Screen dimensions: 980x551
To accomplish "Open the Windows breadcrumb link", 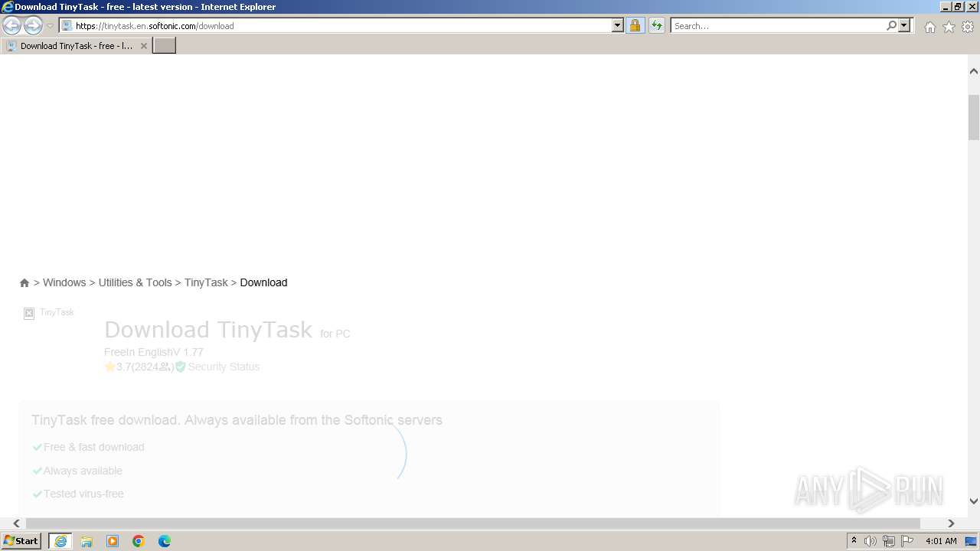I will [x=64, y=282].
